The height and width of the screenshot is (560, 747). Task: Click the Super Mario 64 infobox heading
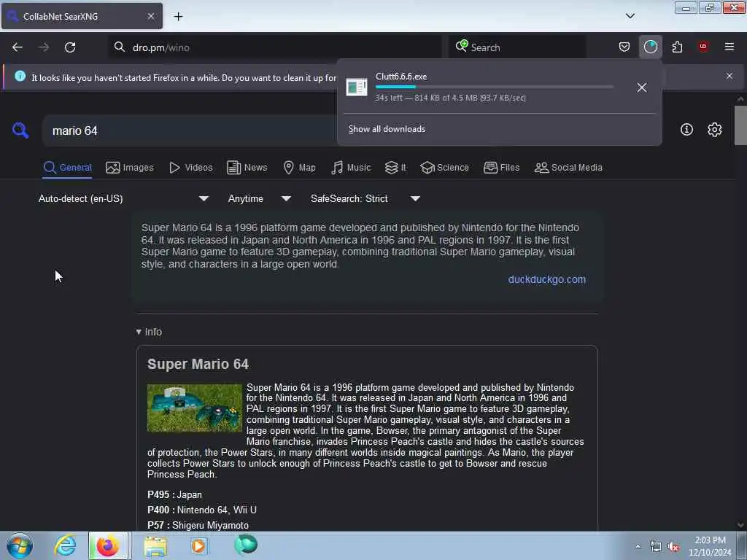coord(198,365)
